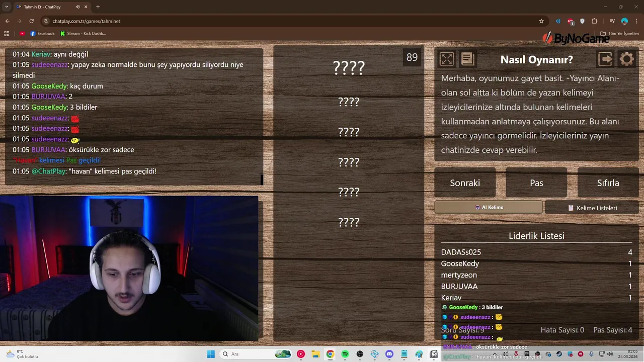Click Hata Sayısı: 0 counter

(x=562, y=330)
